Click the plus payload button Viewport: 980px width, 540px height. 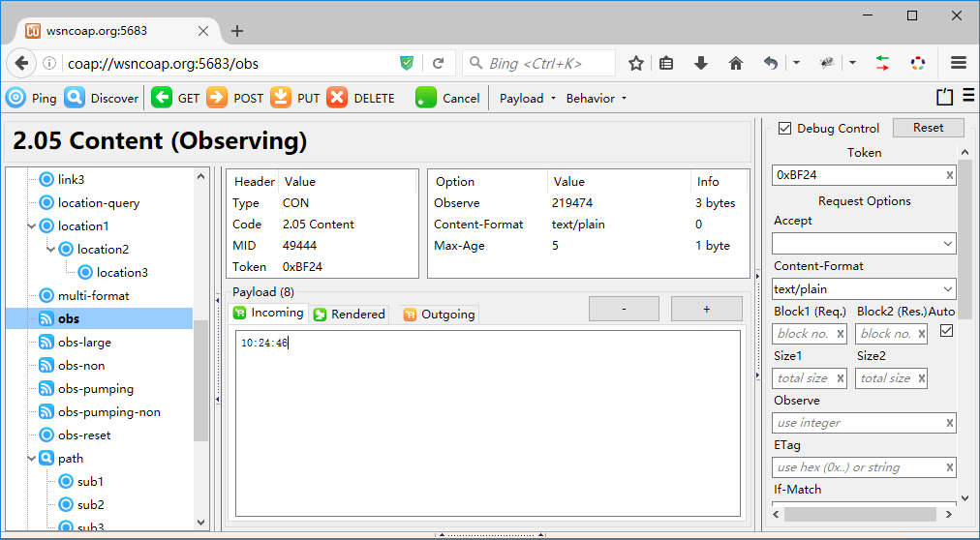706,309
